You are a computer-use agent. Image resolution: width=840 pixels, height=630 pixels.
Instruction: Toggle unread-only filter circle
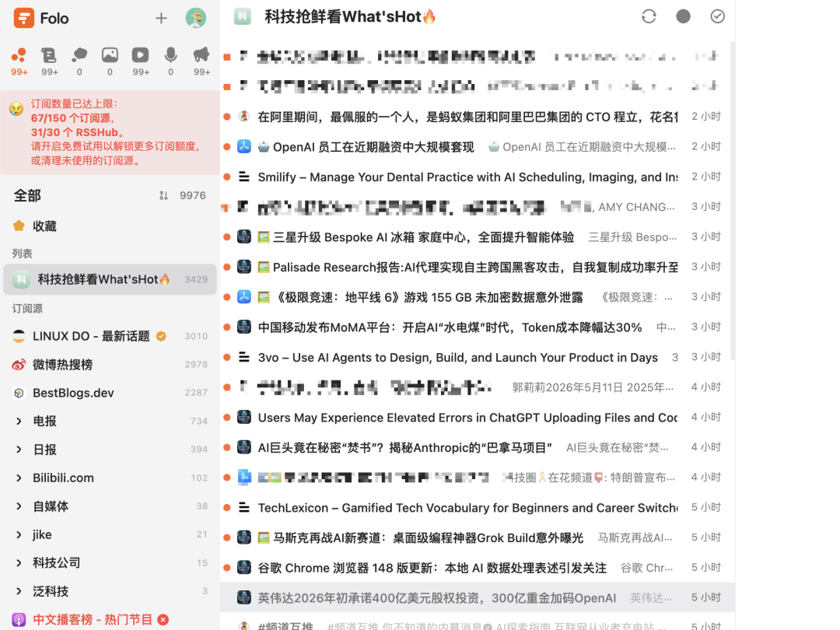coord(683,16)
